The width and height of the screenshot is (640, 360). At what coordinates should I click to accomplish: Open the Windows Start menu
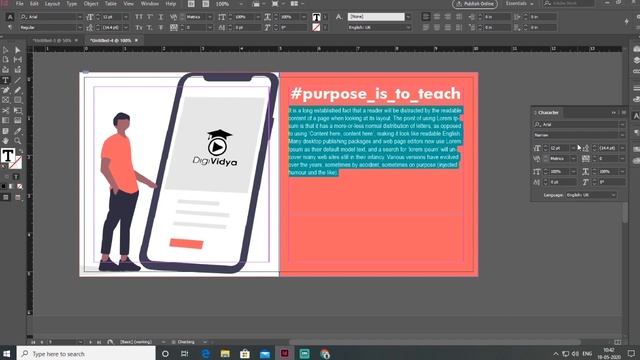(7, 354)
